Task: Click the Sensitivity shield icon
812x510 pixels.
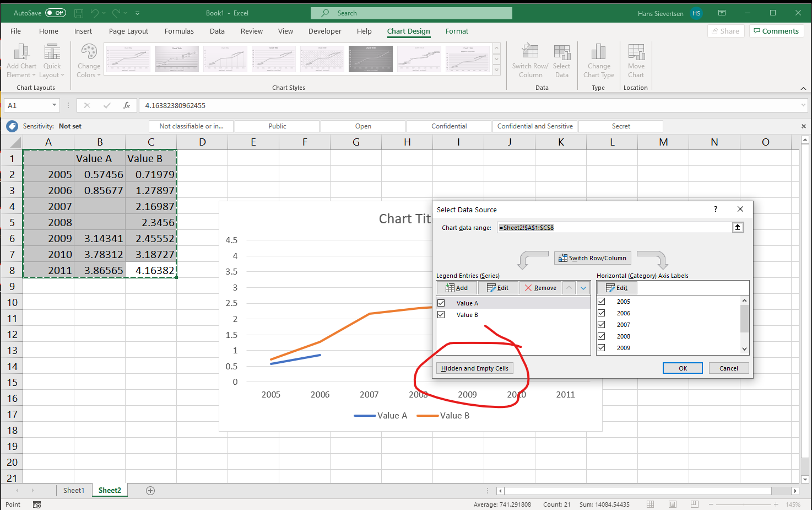Action: tap(12, 126)
